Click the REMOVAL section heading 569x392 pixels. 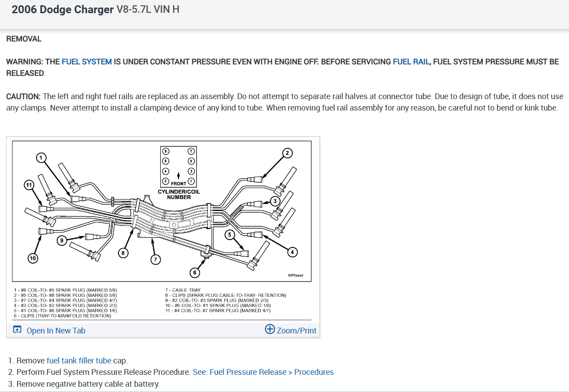tap(24, 39)
